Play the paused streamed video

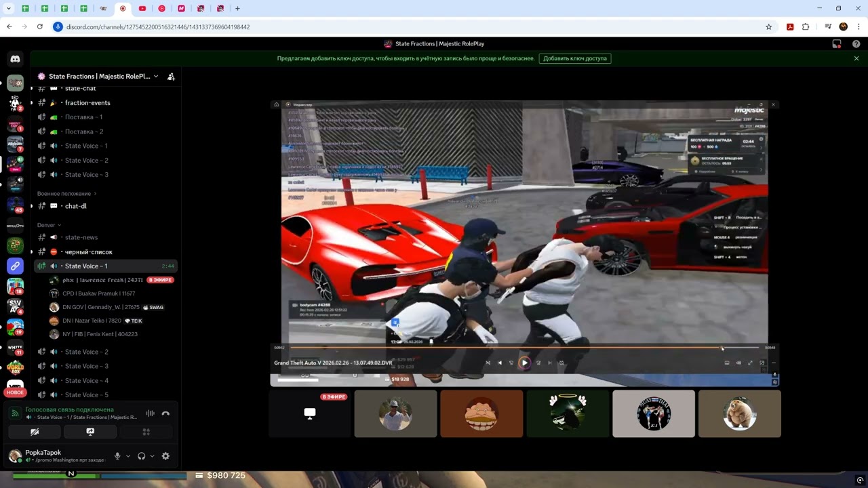point(524,363)
